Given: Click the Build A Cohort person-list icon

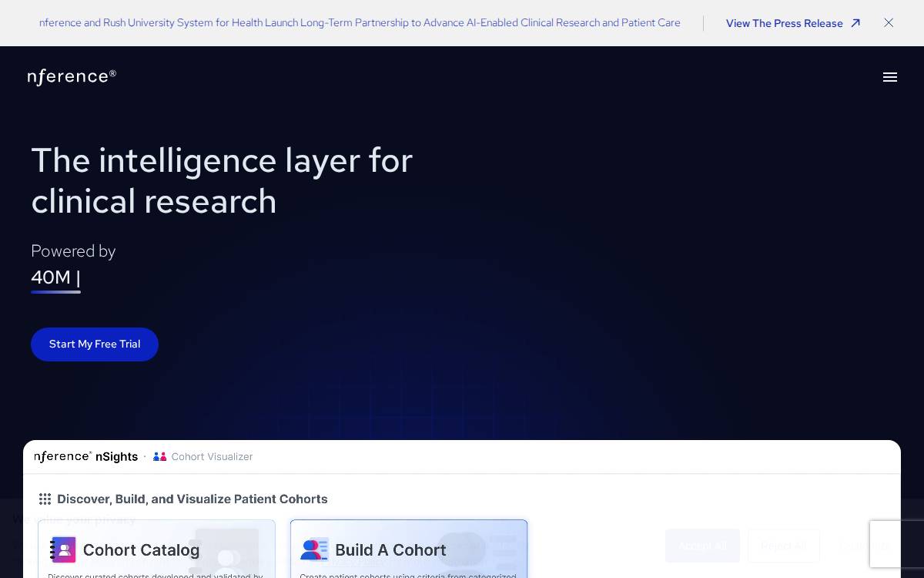Looking at the screenshot, I should point(314,549).
